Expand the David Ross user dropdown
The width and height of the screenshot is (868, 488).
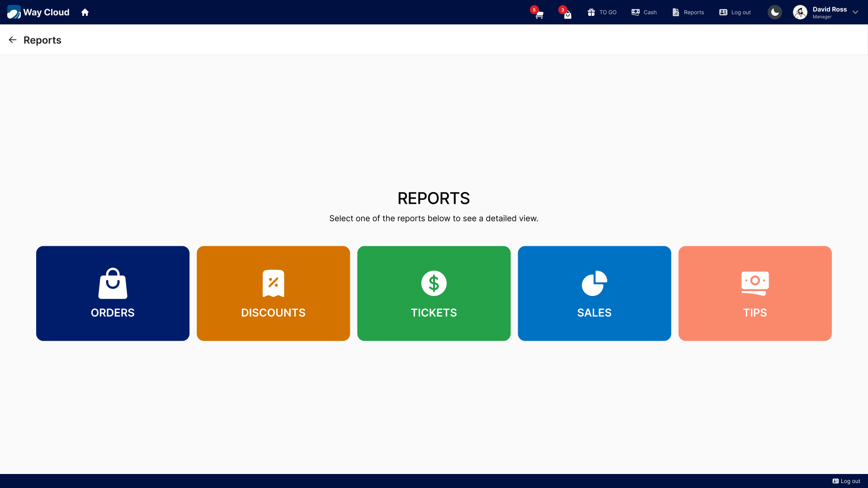coord(855,12)
